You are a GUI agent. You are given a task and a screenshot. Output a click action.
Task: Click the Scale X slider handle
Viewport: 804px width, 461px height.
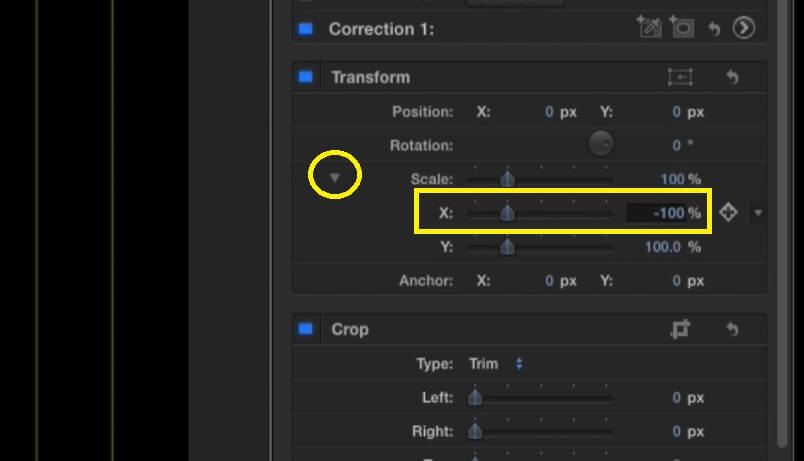pyautogui.click(x=507, y=213)
